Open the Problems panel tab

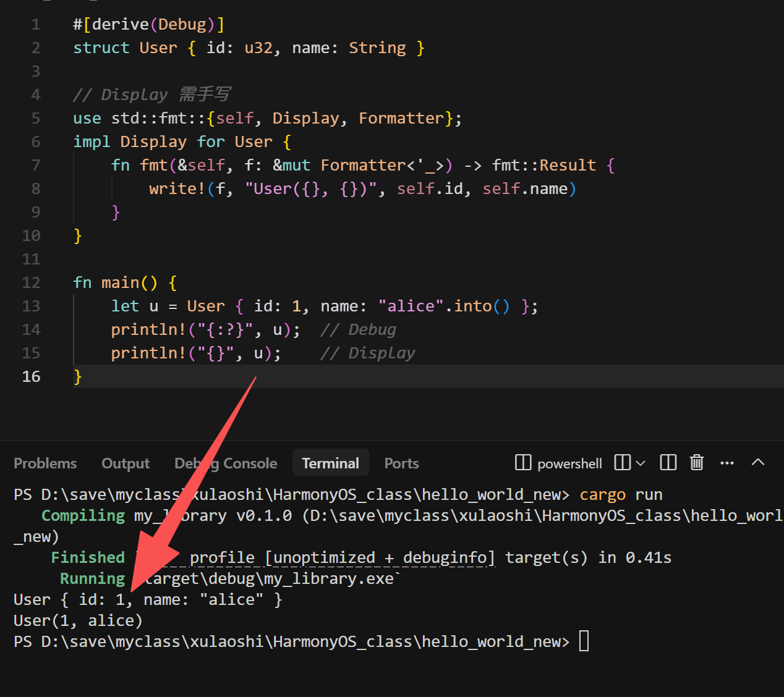[x=45, y=463]
